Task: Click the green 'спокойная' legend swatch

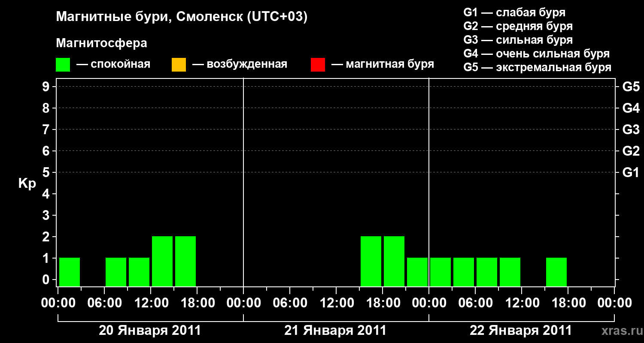Action: click(x=63, y=65)
